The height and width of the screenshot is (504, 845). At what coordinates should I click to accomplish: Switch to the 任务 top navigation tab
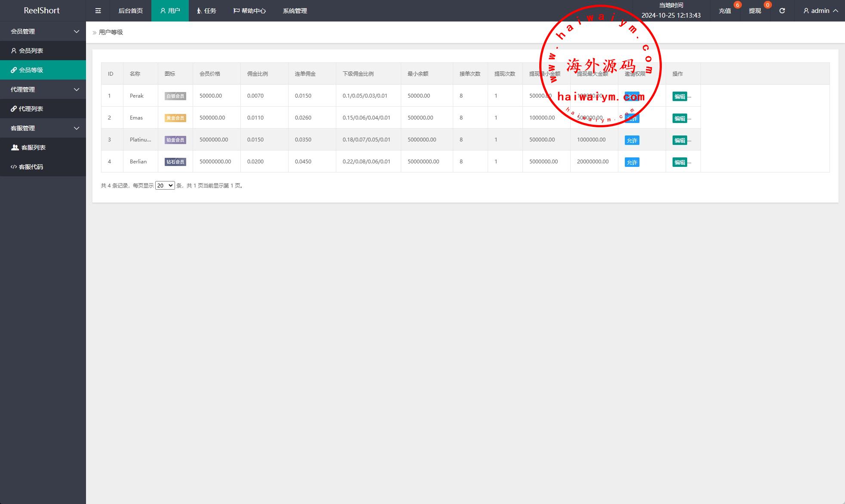(x=207, y=11)
